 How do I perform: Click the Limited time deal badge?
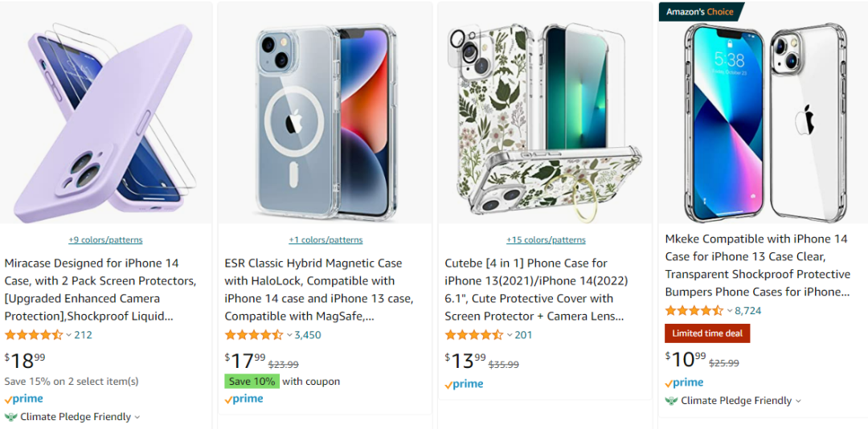[707, 333]
